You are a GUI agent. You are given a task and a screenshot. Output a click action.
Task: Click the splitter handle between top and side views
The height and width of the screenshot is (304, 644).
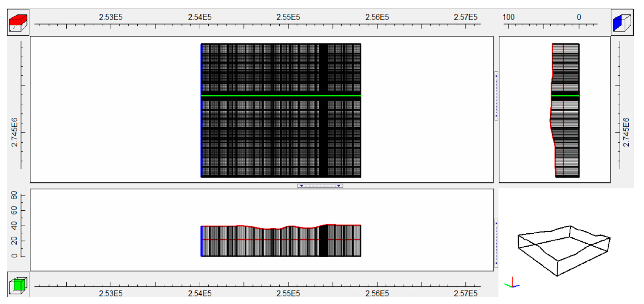coord(496,96)
